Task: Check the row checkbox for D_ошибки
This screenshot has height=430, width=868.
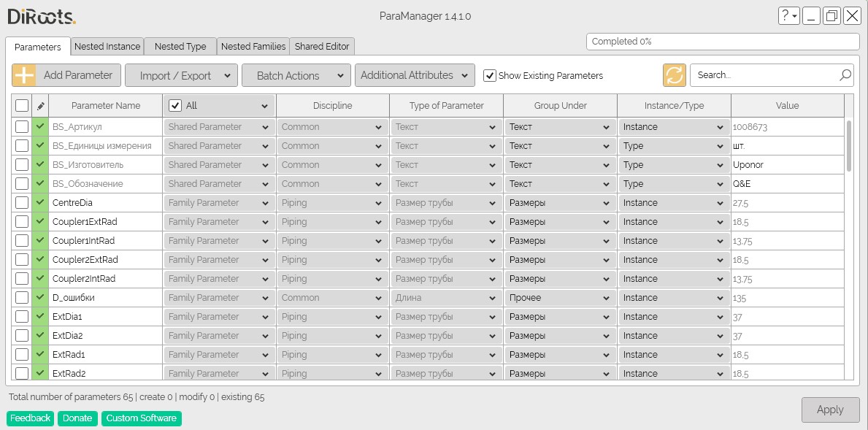Action: 22,298
